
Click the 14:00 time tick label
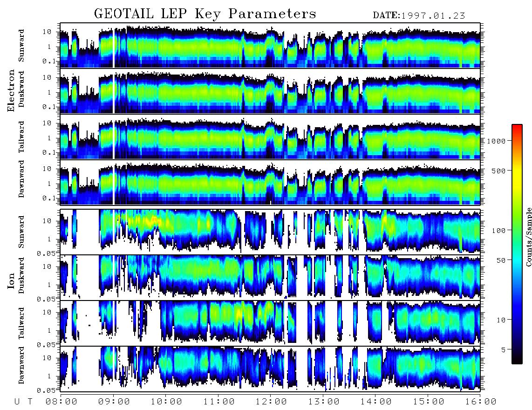click(376, 402)
